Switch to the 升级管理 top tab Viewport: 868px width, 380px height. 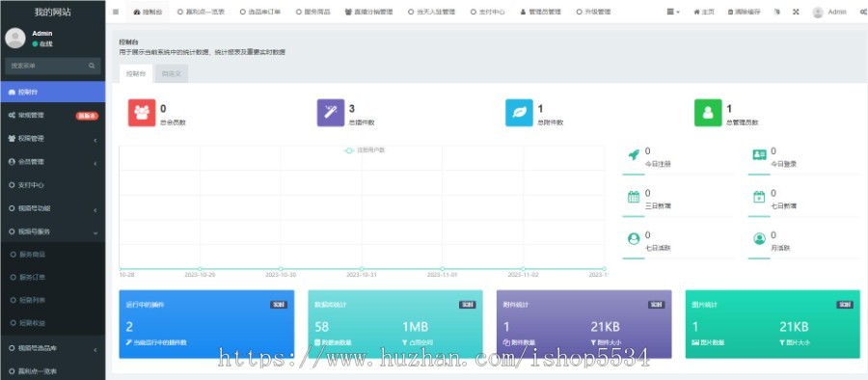tap(593, 12)
